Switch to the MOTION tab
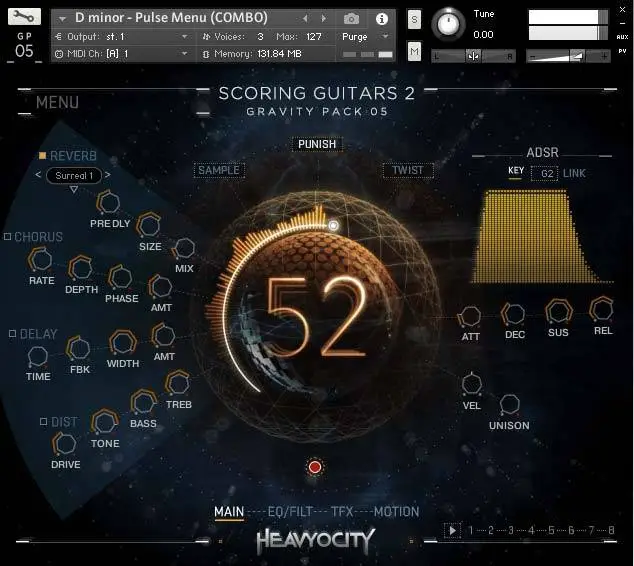This screenshot has width=634, height=566. tap(396, 512)
